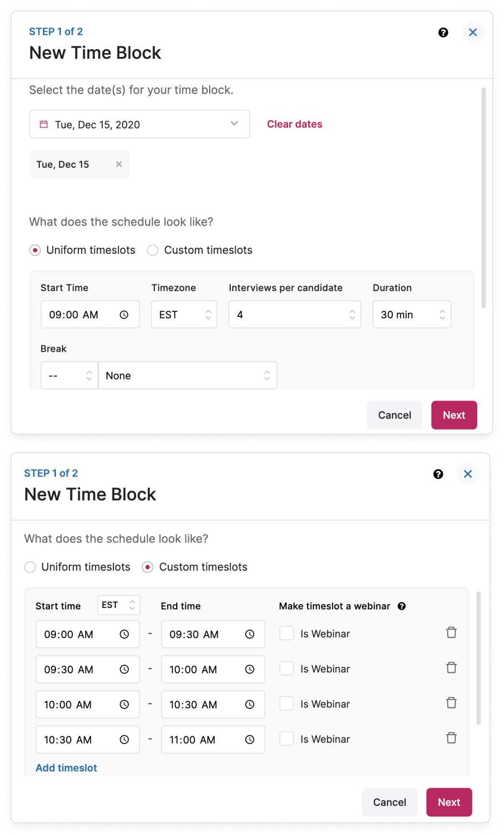Image resolution: width=504 pixels, height=835 pixels.
Task: Click the webinar help icon beside Make timeslot a webinar
Action: click(x=402, y=606)
